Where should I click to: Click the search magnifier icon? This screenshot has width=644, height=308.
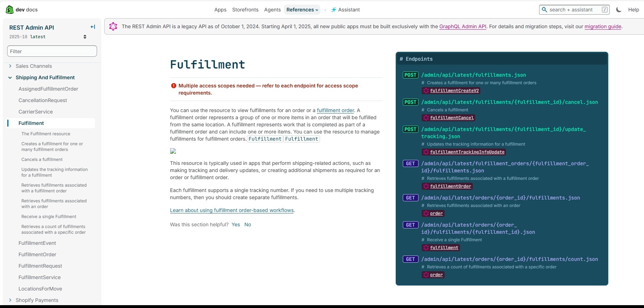pyautogui.click(x=544, y=10)
